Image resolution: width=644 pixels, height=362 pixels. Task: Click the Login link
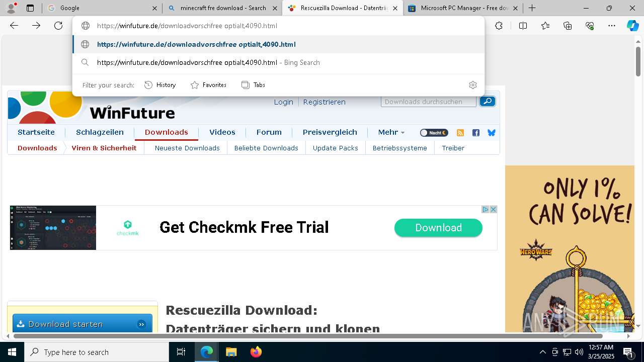tap(283, 102)
